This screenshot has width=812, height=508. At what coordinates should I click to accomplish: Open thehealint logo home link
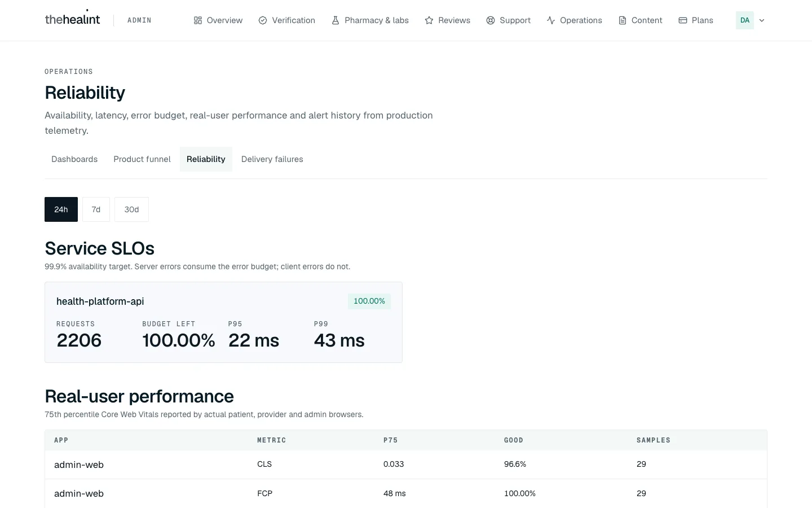tap(72, 19)
